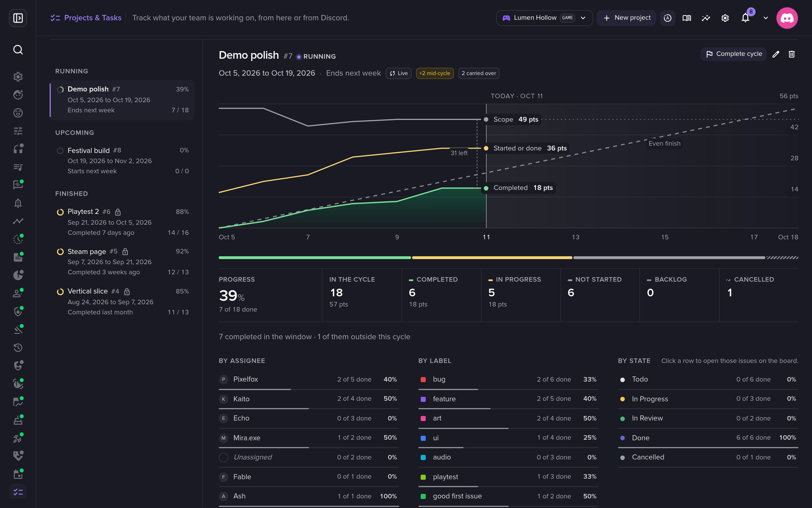
Task: Select the bug label row
Action: (508, 380)
